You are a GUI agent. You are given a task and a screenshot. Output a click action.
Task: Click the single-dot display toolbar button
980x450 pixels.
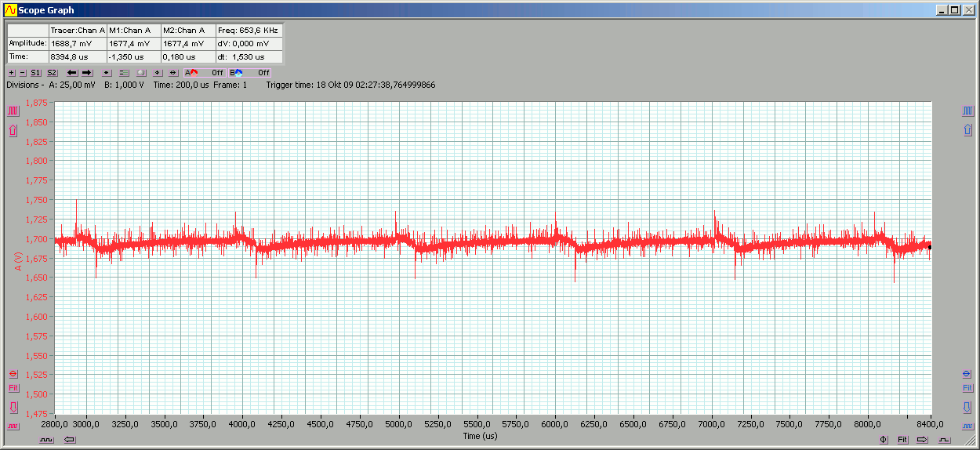[x=107, y=72]
